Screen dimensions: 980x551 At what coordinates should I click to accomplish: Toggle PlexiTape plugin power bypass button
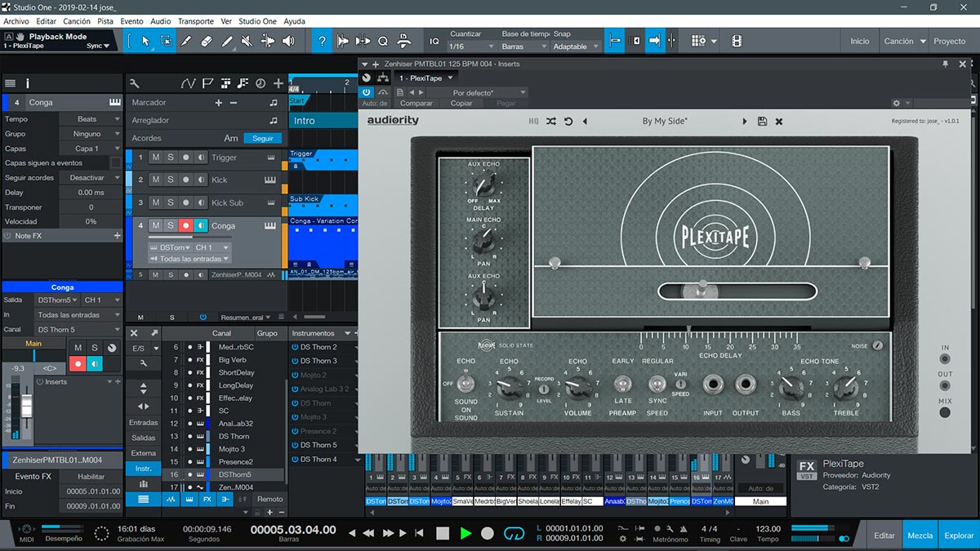click(x=367, y=92)
